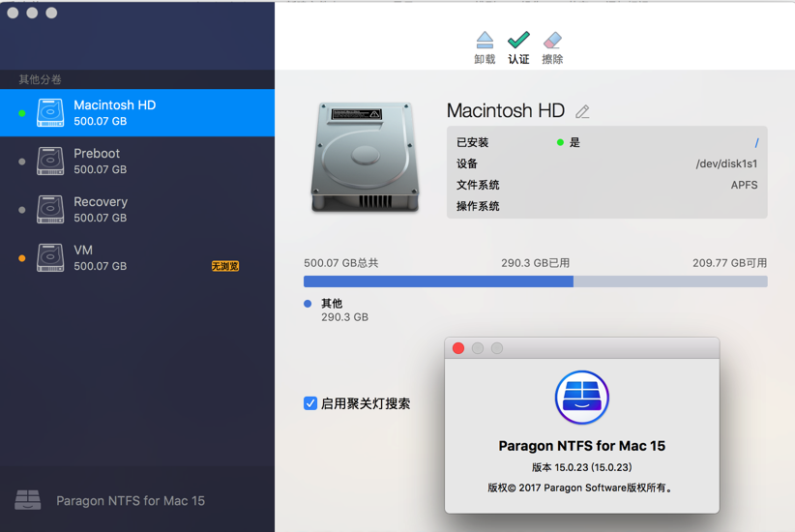Click the 操作系统 label
Image resolution: width=795 pixels, height=532 pixels.
[x=478, y=206]
